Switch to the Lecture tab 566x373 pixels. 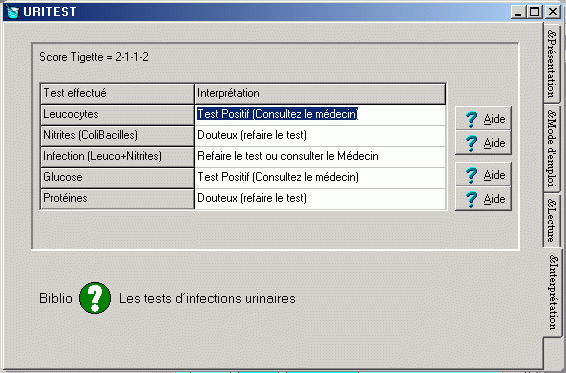pos(552,220)
